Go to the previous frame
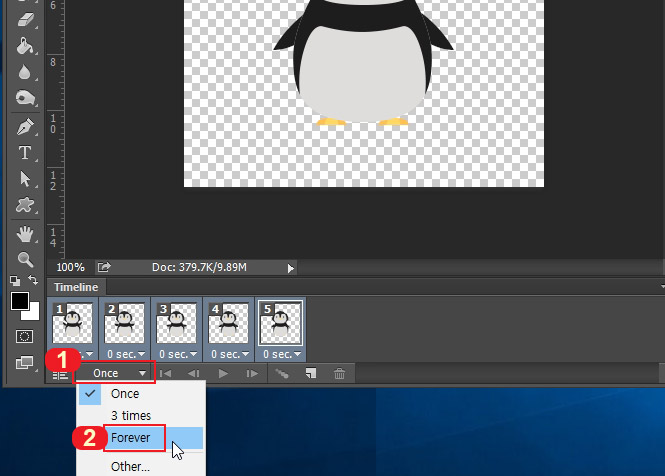 coord(194,373)
